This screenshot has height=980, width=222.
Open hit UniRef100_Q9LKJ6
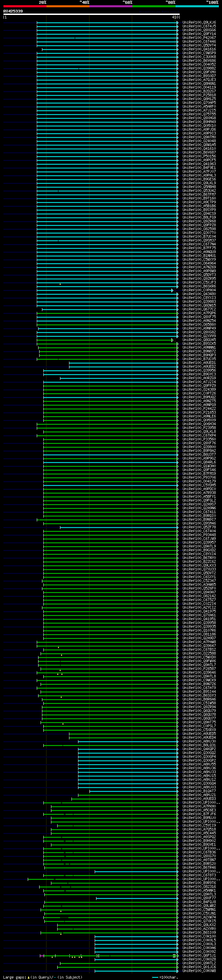pos(199,23)
